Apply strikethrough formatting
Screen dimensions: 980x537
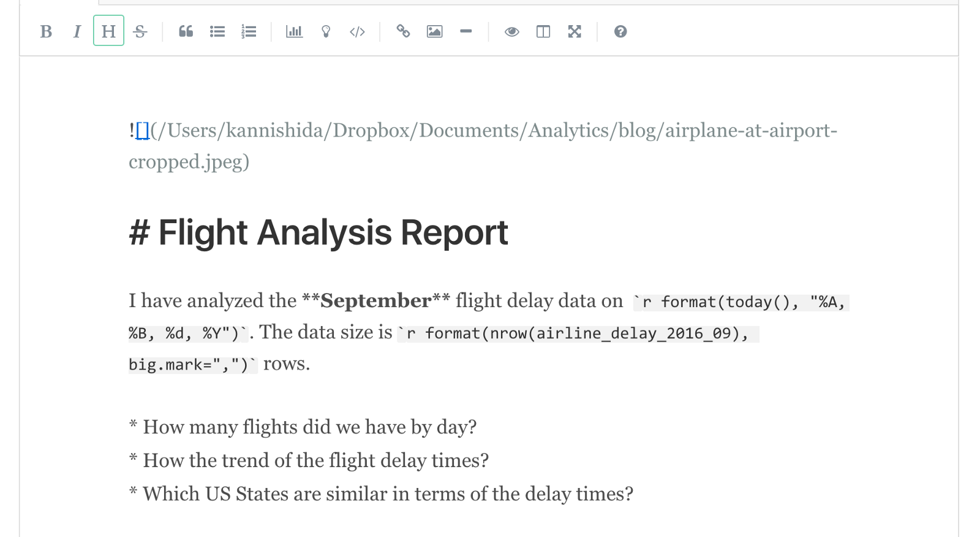coord(140,31)
